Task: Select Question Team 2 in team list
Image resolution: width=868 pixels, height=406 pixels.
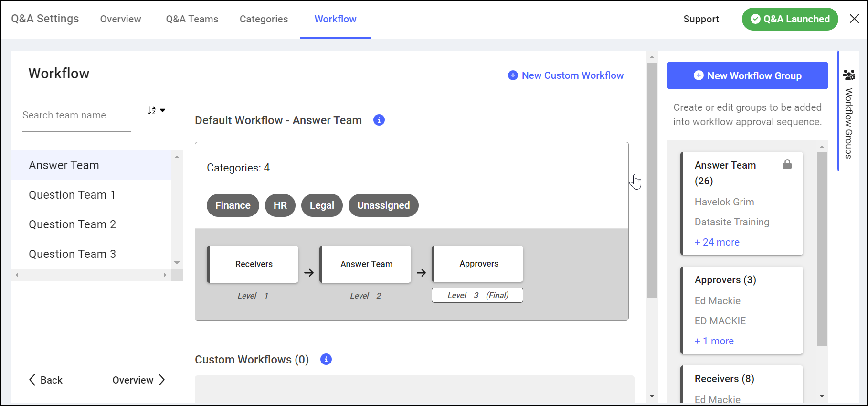Action: (x=72, y=224)
